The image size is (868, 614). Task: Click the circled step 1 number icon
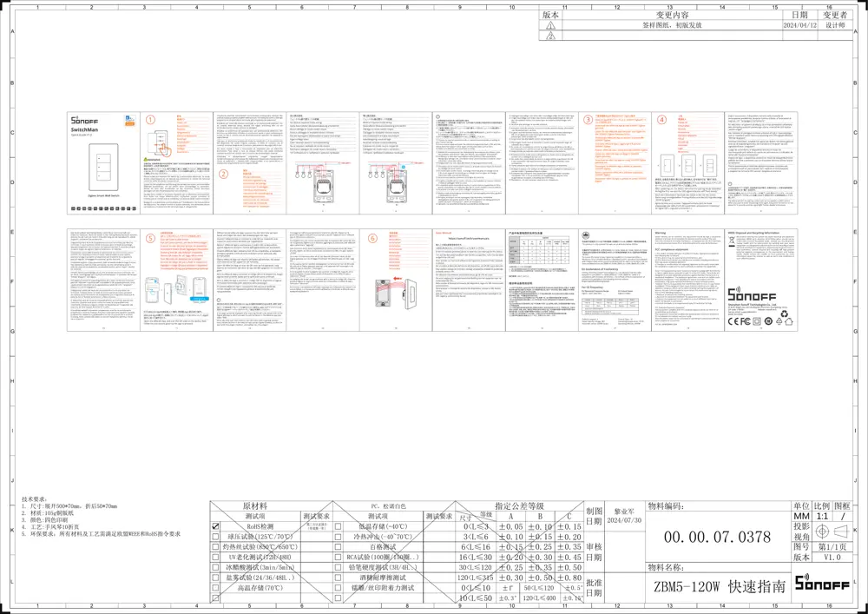[x=150, y=120]
